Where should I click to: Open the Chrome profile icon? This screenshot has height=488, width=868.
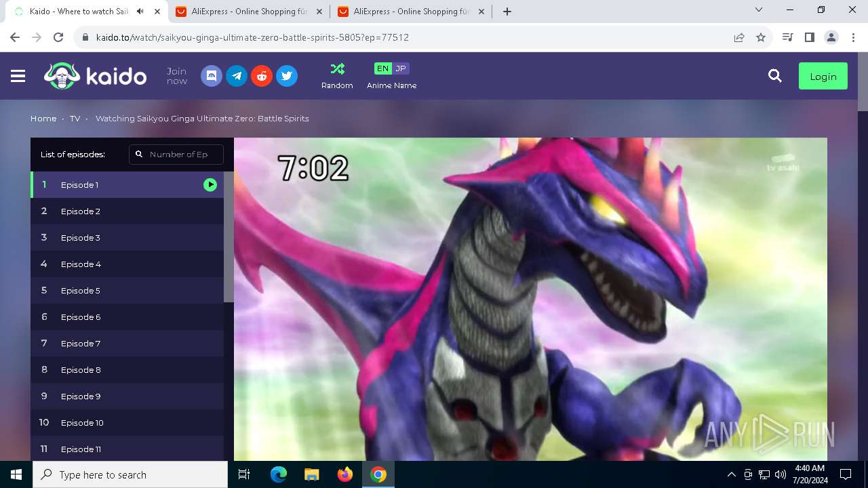pos(831,37)
